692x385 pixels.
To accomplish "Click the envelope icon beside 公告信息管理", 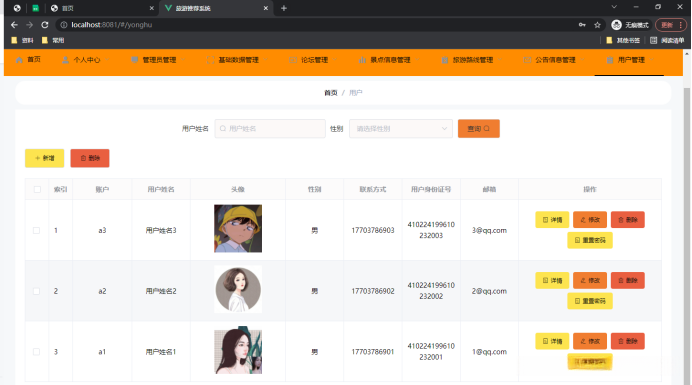I will (x=527, y=60).
